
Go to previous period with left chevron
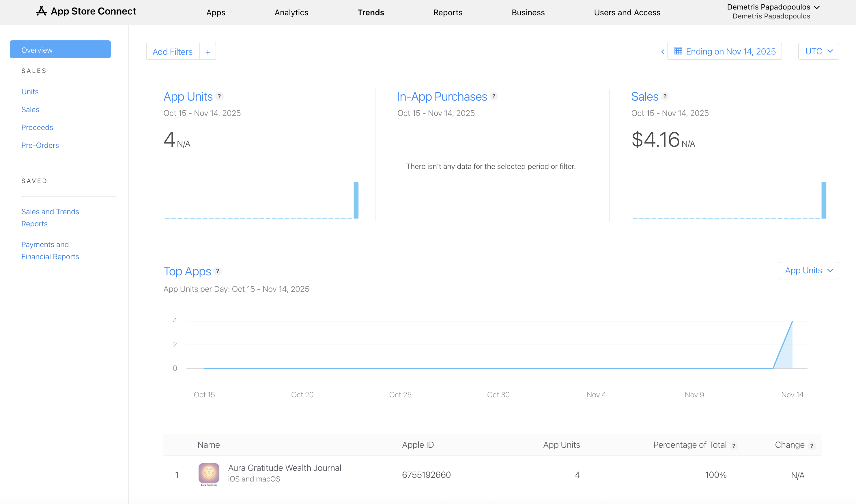663,51
